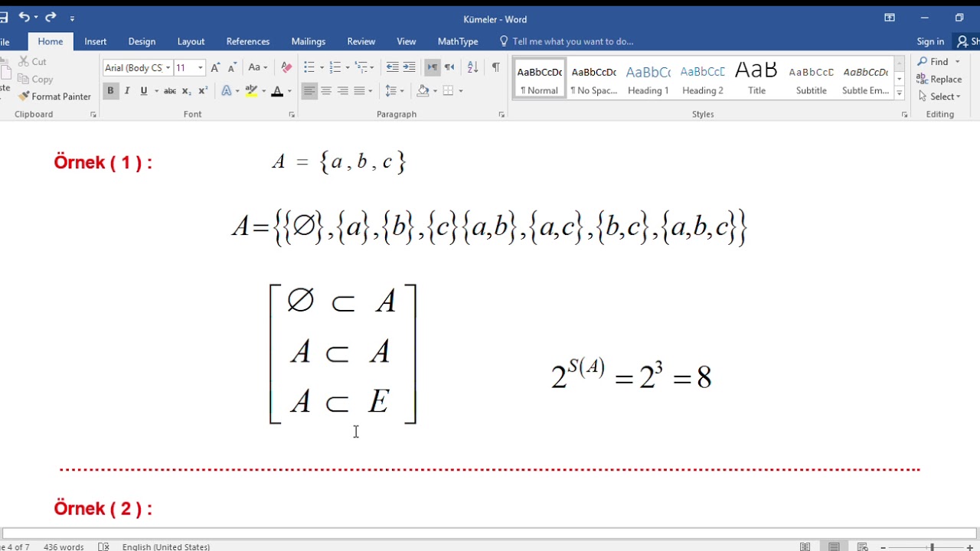
Task: Toggle Bold formatting
Action: tap(110, 90)
